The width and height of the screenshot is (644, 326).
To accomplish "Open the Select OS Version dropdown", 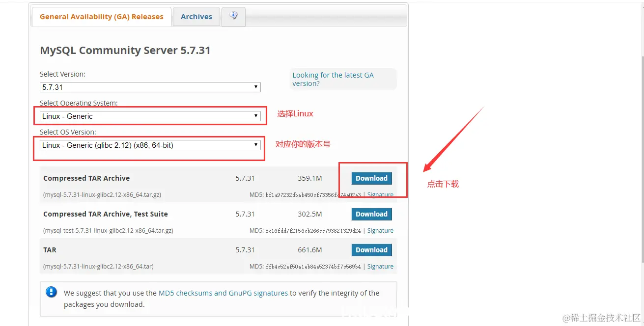I will point(150,145).
